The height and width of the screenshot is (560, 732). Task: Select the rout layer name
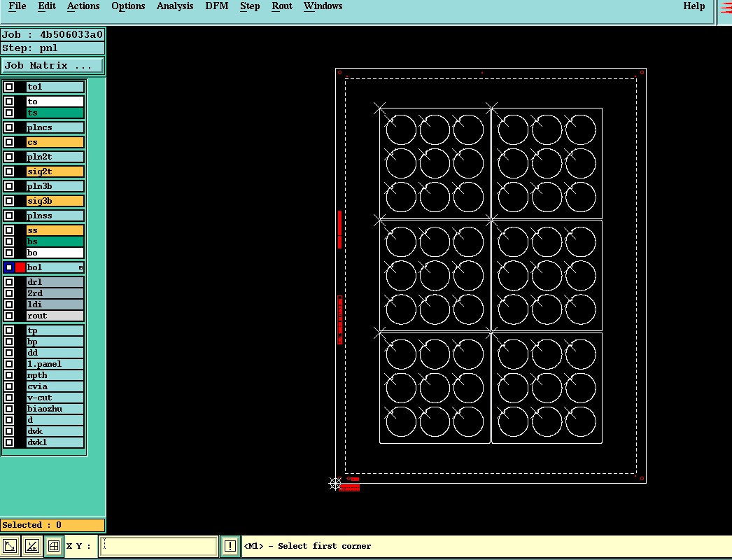coord(55,316)
